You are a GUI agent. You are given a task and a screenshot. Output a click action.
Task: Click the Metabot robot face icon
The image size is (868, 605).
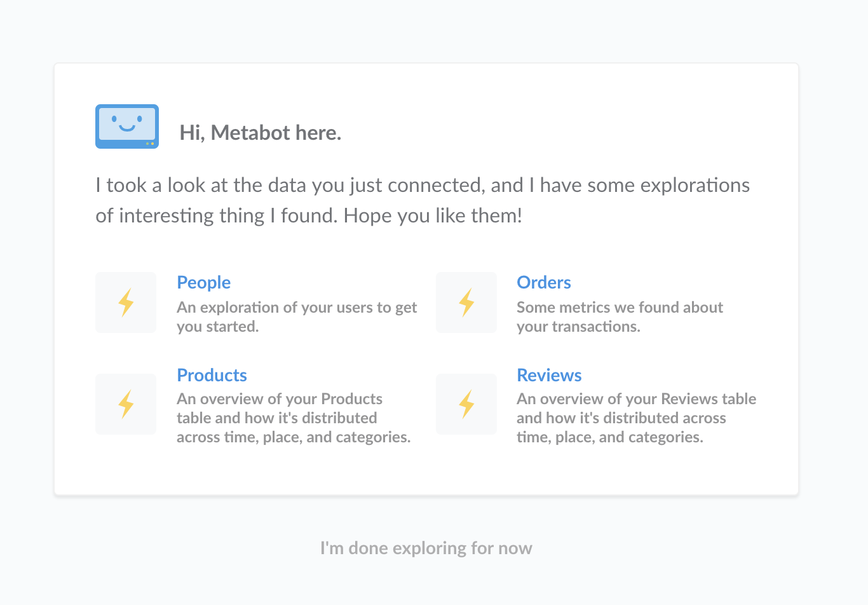point(127,126)
